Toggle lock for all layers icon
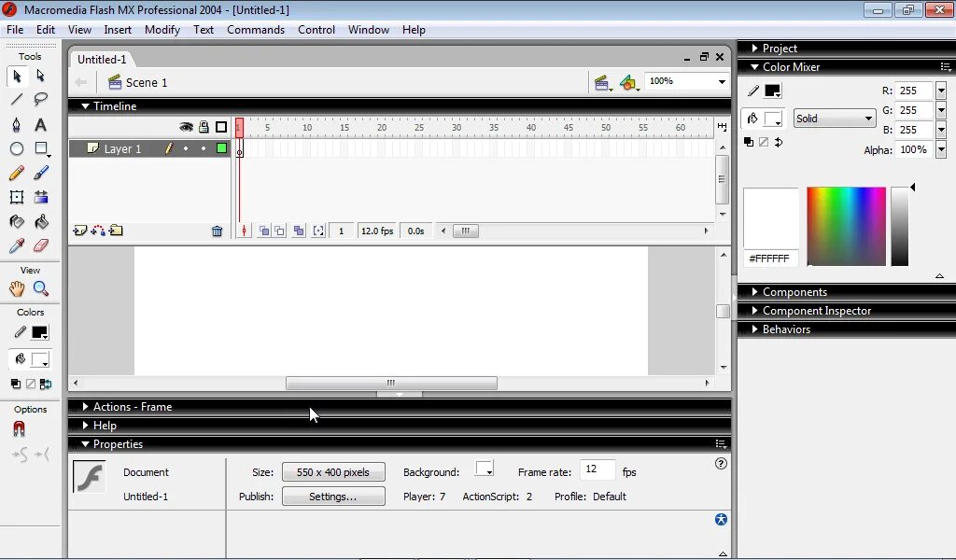Viewport: 956px width, 560px height. click(204, 127)
